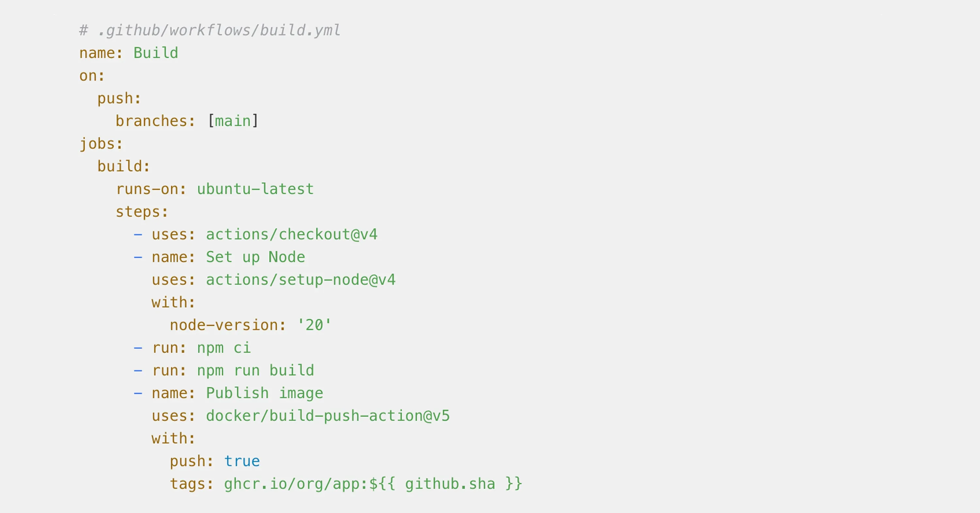Click 'docker/build-push-action@v5' text
The width and height of the screenshot is (980, 513).
[x=328, y=416]
